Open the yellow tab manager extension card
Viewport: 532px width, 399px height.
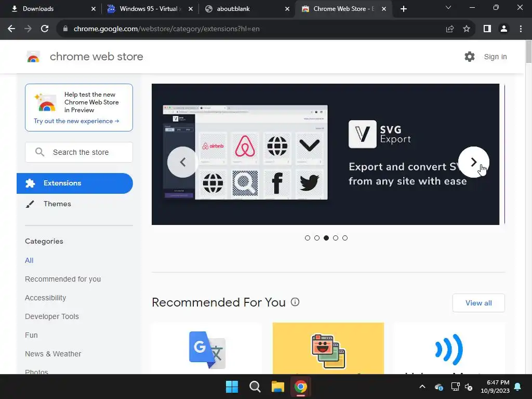(x=328, y=349)
